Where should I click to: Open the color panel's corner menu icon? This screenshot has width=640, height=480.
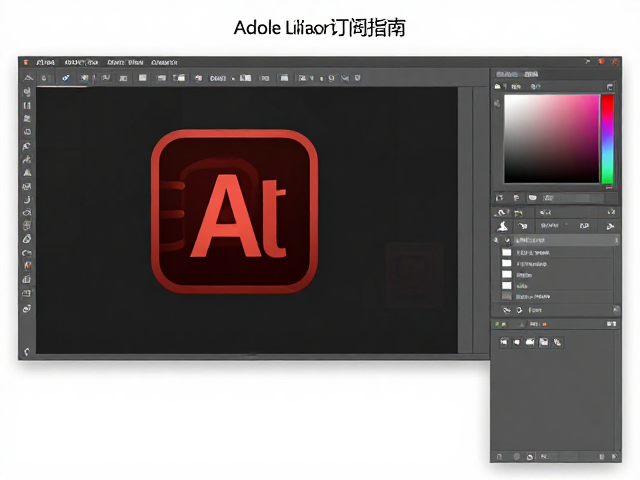pyautogui.click(x=609, y=87)
